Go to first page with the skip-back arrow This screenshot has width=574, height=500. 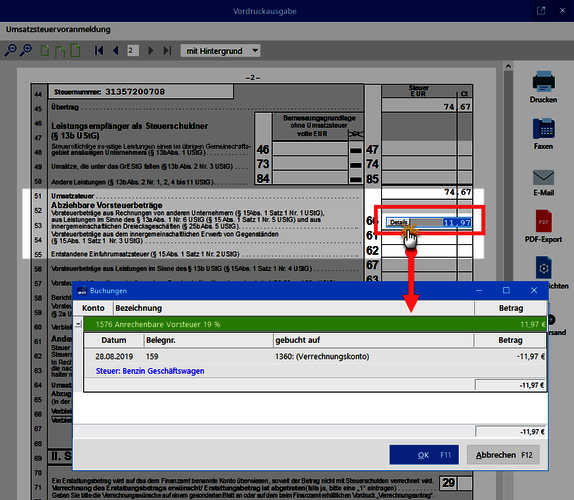click(99, 51)
